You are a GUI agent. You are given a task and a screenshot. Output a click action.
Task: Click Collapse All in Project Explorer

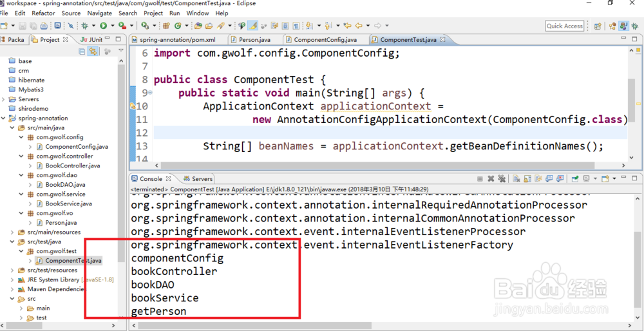click(x=82, y=52)
